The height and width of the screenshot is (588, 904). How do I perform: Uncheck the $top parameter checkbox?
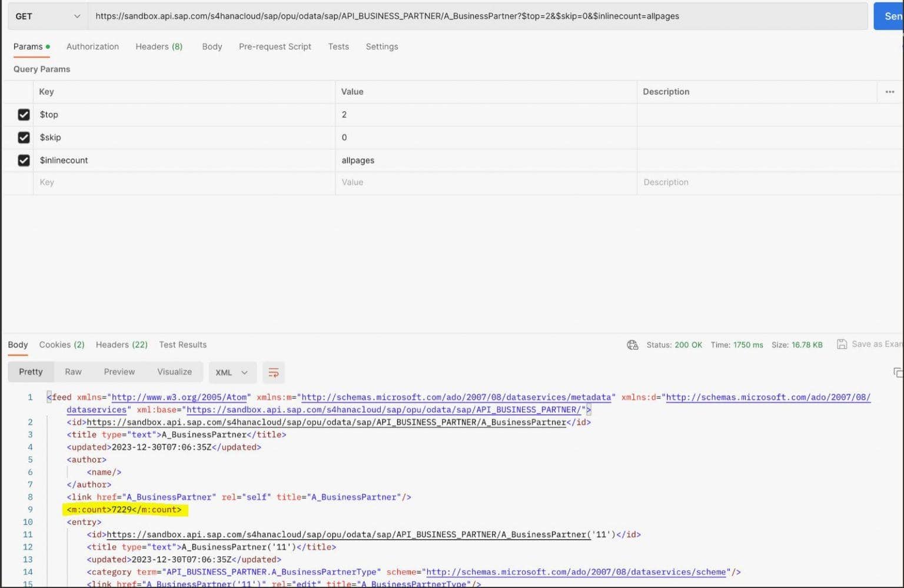tap(24, 115)
